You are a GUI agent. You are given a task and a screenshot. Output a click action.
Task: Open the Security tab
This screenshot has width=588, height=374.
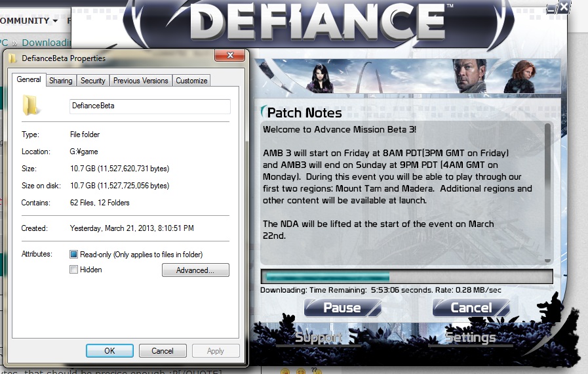coord(92,81)
